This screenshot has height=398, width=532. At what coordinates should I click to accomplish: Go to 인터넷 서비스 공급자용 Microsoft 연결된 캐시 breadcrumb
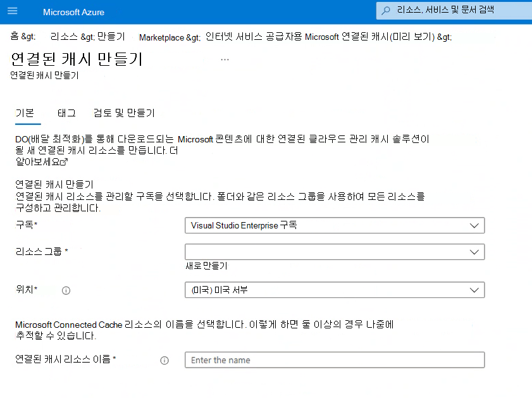point(320,36)
